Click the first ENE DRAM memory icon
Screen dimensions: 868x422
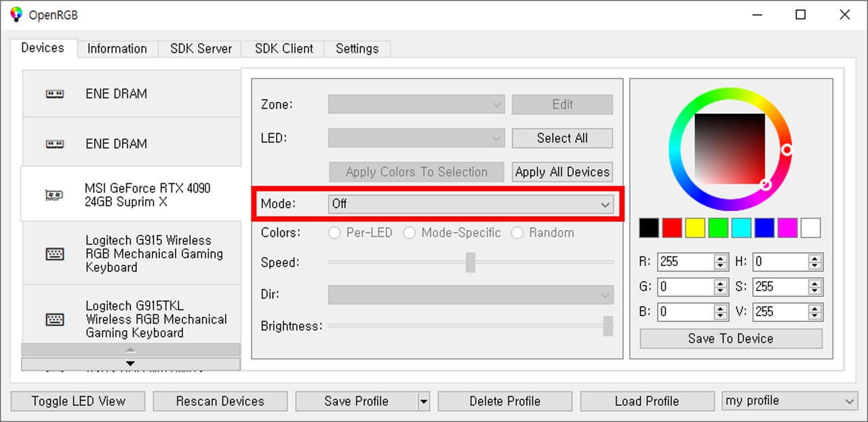55,94
